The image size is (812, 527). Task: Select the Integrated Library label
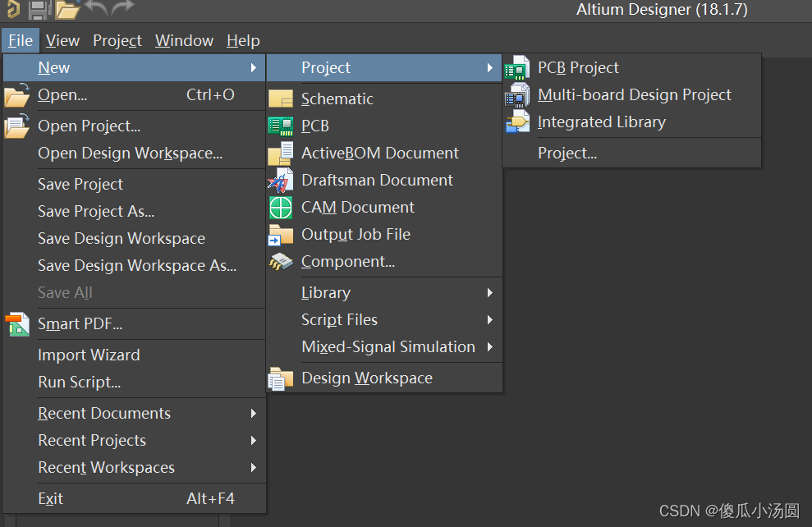[601, 122]
